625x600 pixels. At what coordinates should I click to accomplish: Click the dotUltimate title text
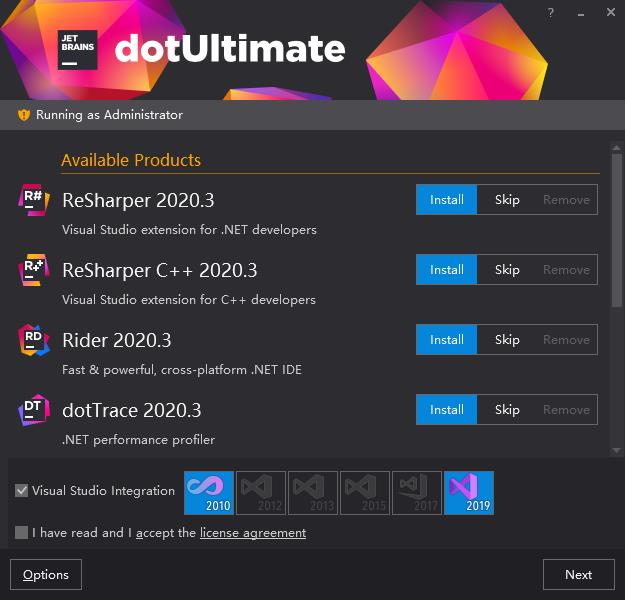point(230,48)
